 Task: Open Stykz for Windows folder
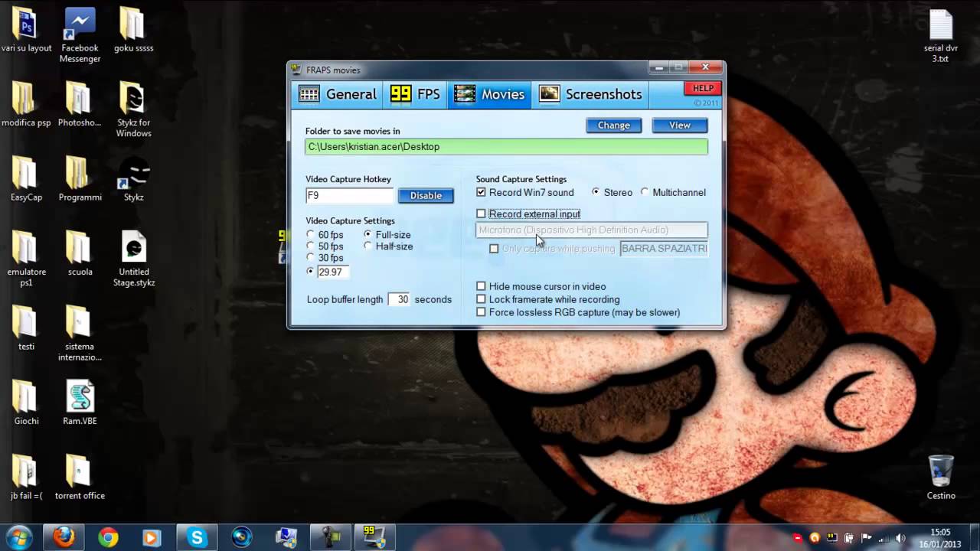point(134,110)
